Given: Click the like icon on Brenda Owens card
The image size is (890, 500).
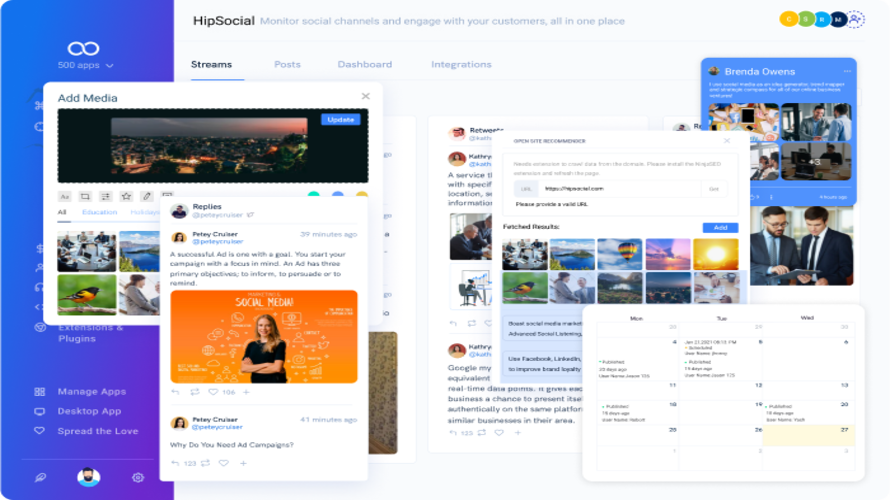Looking at the screenshot, I should 754,197.
